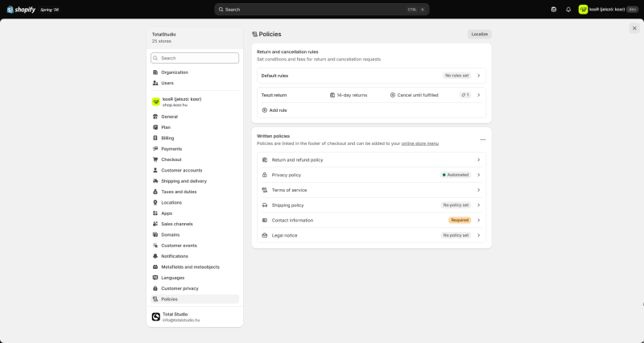The image size is (644, 343).
Task: Follow the online store menu link
Action: coord(419,143)
